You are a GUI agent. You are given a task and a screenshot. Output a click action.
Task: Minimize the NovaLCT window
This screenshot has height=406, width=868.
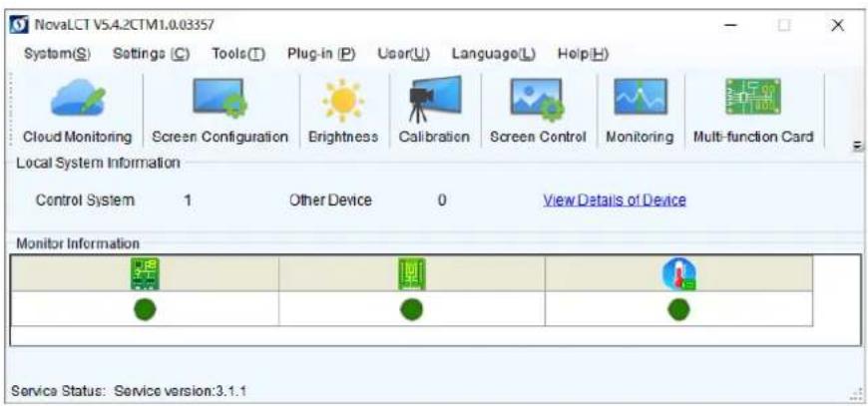tap(732, 26)
